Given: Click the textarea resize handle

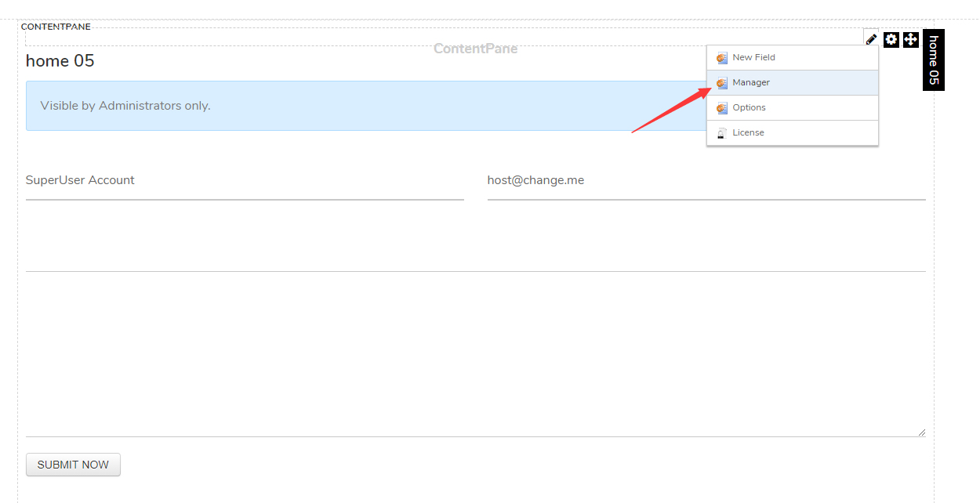Looking at the screenshot, I should tap(922, 431).
